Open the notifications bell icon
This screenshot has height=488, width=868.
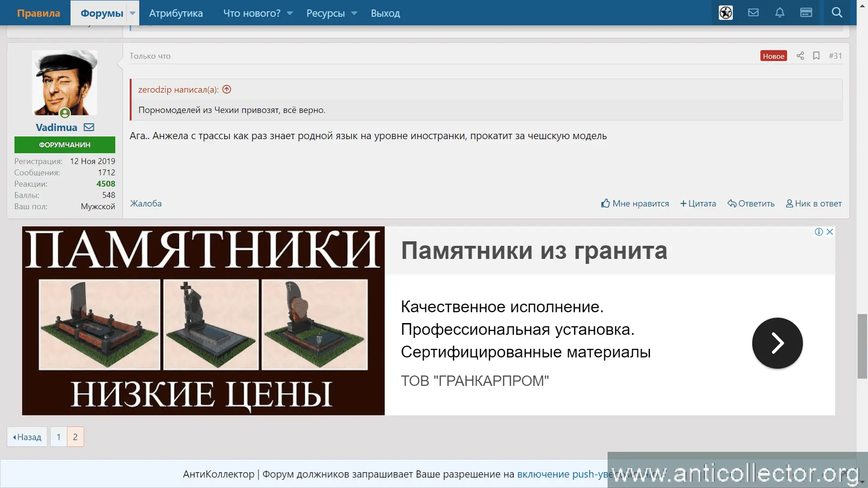pyautogui.click(x=780, y=13)
